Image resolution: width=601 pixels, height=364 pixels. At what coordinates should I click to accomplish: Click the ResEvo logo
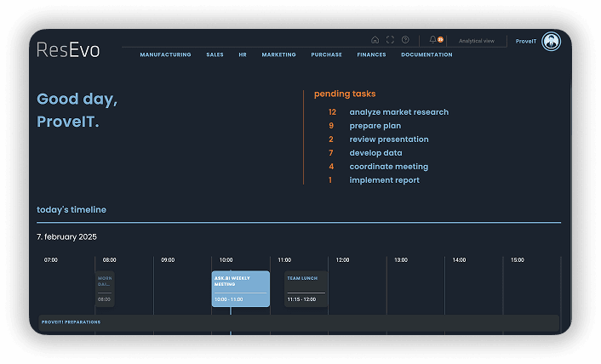68,50
